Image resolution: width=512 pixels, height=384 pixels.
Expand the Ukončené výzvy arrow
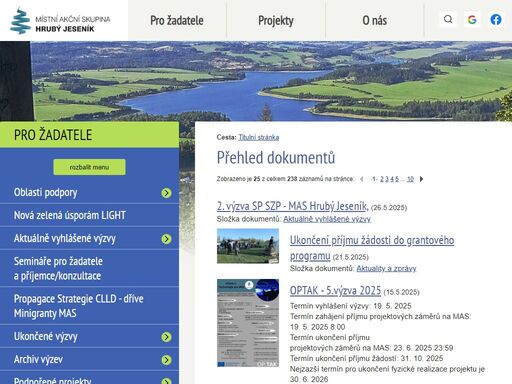click(166, 337)
